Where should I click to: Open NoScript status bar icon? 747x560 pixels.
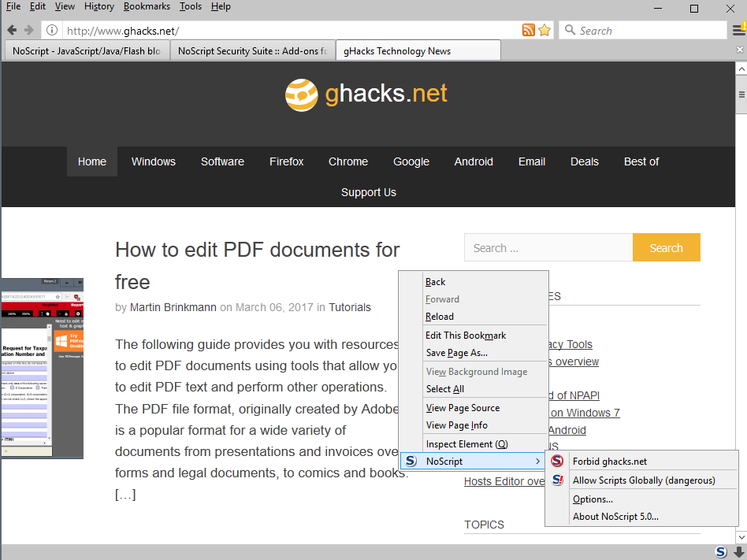(x=721, y=552)
